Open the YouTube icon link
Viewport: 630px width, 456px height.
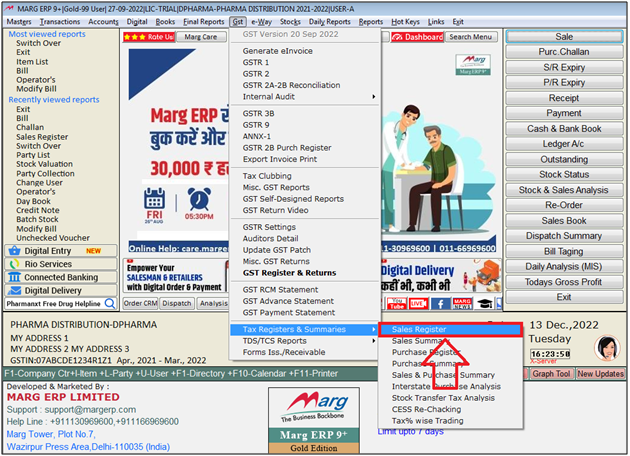pos(397,304)
